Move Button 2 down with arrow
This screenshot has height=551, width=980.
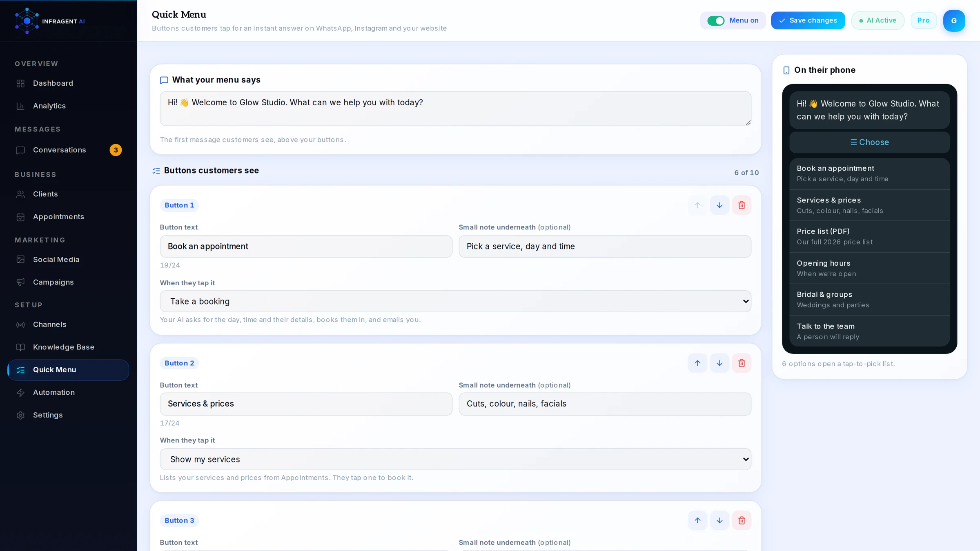click(719, 363)
